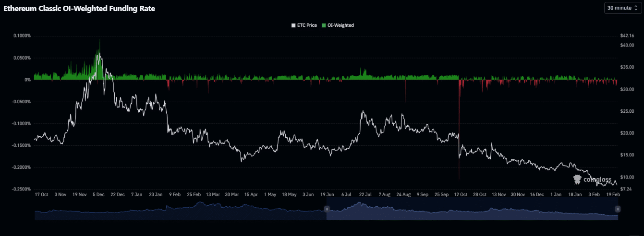
Task: Click the 5 Dec date label
Action: pyautogui.click(x=98, y=195)
